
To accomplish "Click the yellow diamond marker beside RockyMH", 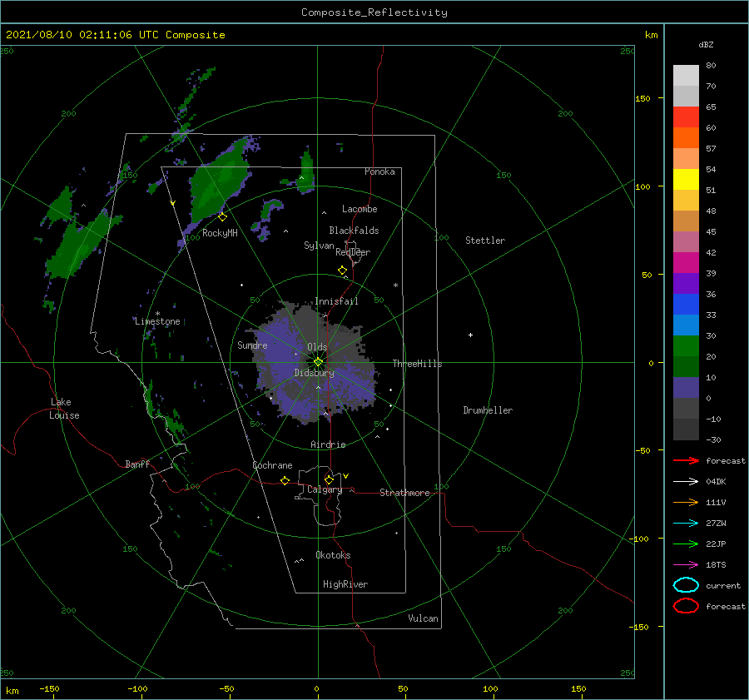I will tap(222, 217).
